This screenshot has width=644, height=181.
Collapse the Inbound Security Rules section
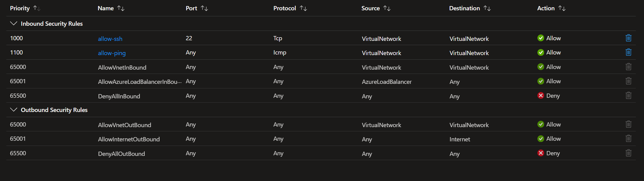point(14,24)
